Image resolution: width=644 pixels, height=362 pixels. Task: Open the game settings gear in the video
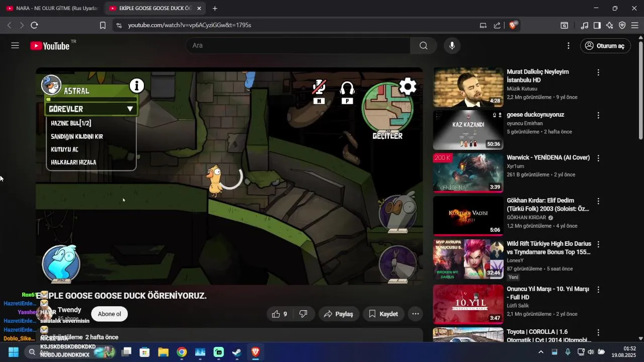(x=408, y=87)
